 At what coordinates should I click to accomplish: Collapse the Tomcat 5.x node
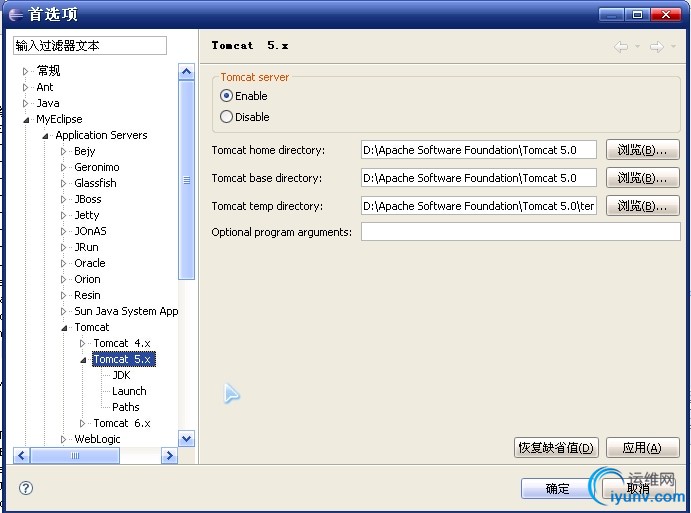(83, 360)
